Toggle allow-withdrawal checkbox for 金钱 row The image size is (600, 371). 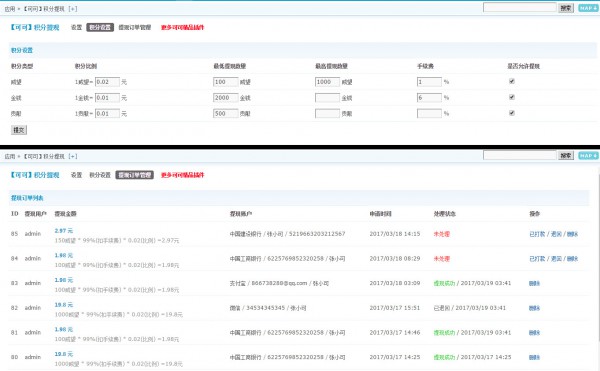point(512,97)
